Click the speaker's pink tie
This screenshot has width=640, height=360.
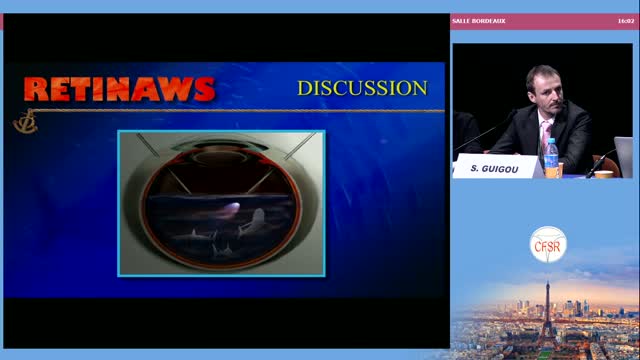(545, 135)
